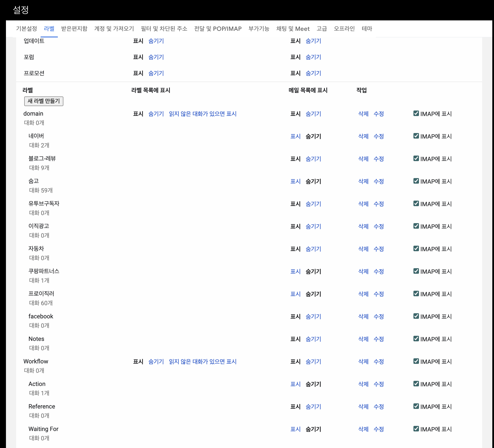
Task: Open the 받은편지함 settings tab
Action: tap(74, 29)
